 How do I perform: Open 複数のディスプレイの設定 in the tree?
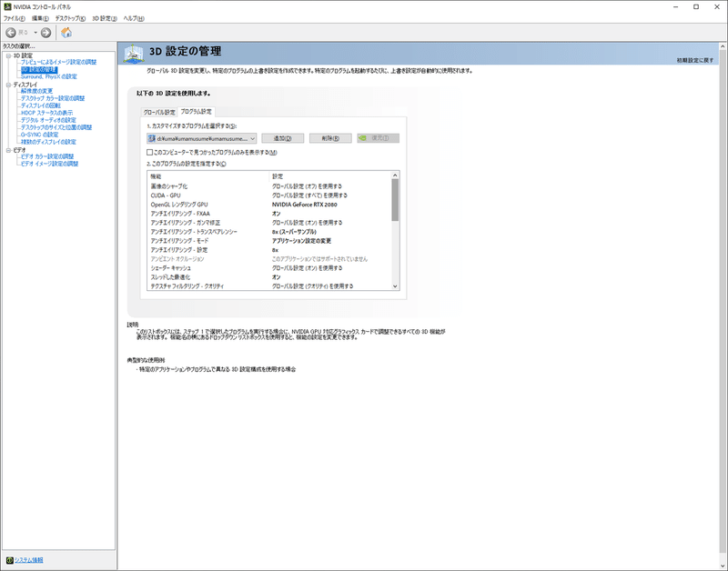pyautogui.click(x=48, y=142)
